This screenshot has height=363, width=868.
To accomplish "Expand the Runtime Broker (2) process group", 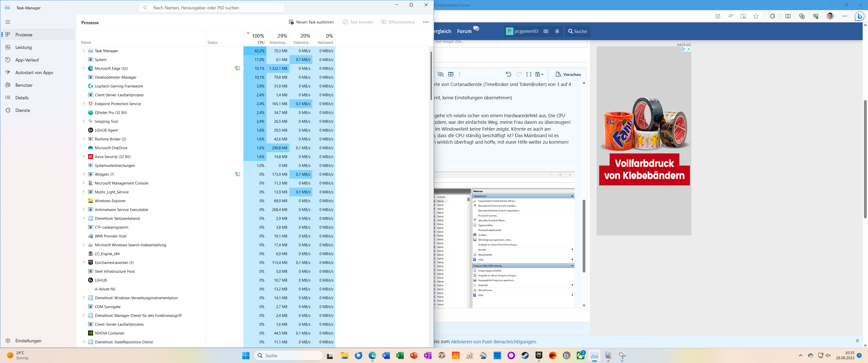I will click(84, 139).
